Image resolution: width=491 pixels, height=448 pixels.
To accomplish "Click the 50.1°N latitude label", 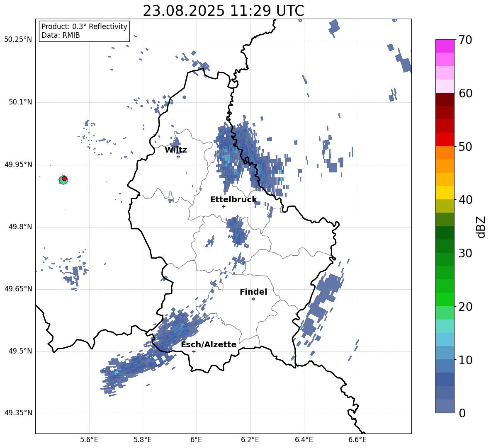I will [x=20, y=102].
